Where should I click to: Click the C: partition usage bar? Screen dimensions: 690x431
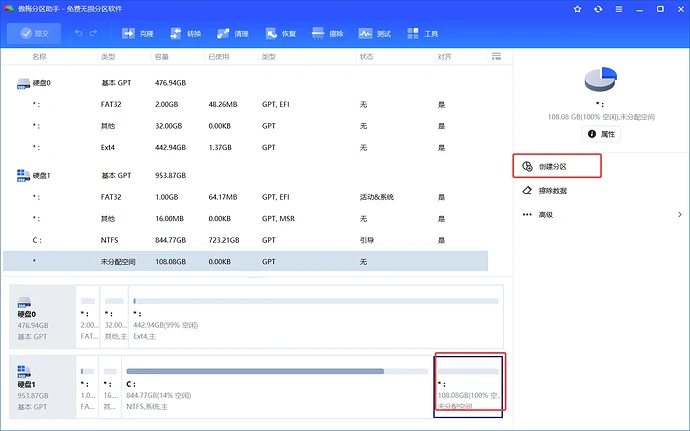(255, 371)
